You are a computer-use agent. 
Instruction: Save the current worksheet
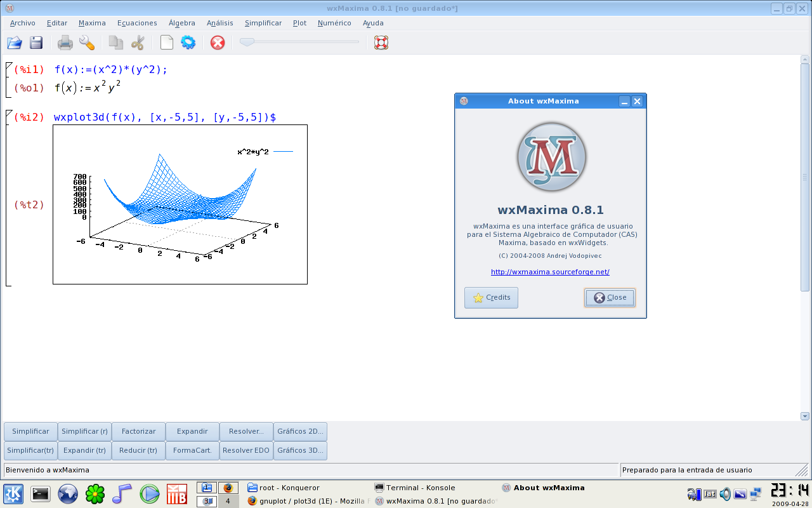(x=36, y=43)
